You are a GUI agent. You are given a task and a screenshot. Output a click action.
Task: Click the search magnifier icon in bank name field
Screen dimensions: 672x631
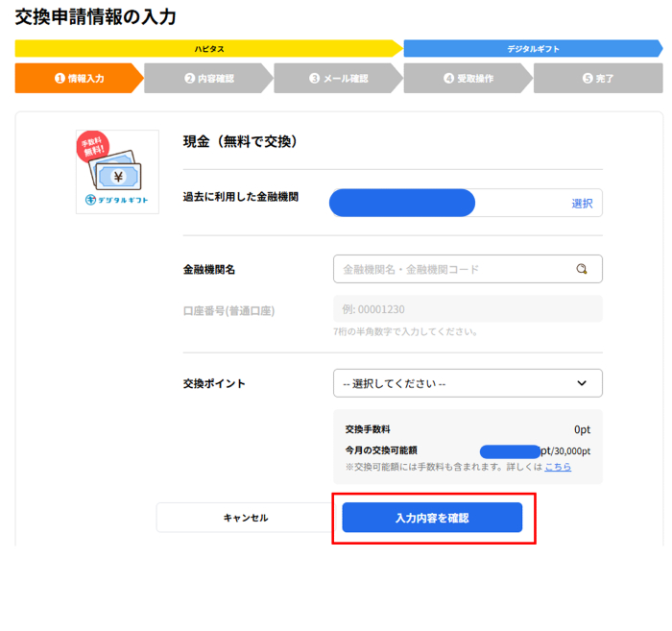click(x=581, y=269)
